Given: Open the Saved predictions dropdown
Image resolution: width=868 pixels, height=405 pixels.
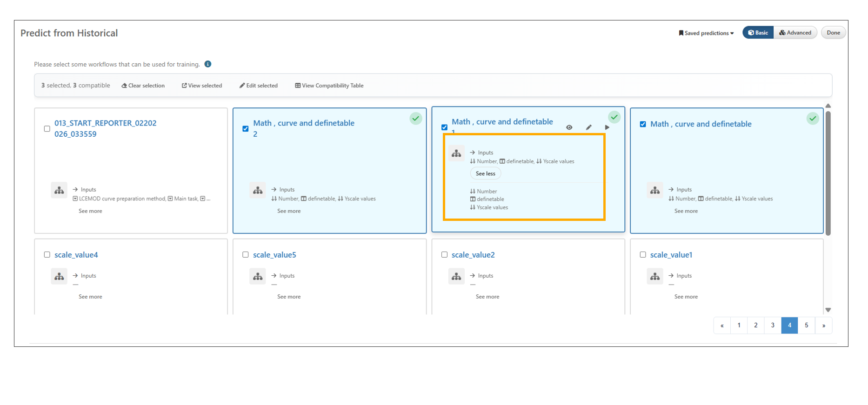Looking at the screenshot, I should coord(706,33).
